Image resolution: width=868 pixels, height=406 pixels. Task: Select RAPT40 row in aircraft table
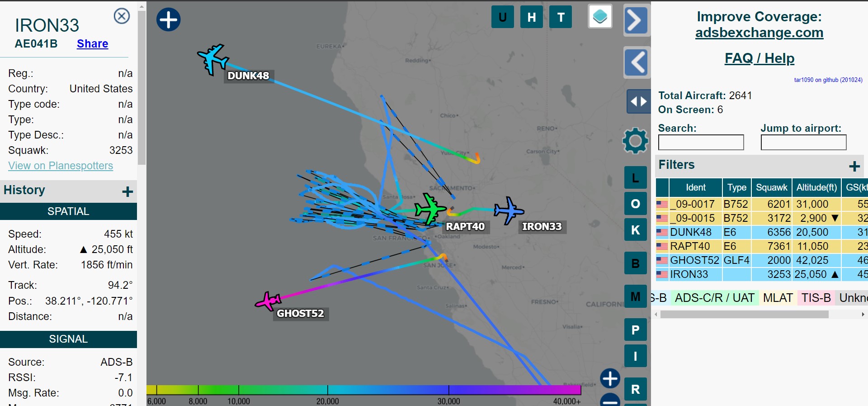pos(762,246)
